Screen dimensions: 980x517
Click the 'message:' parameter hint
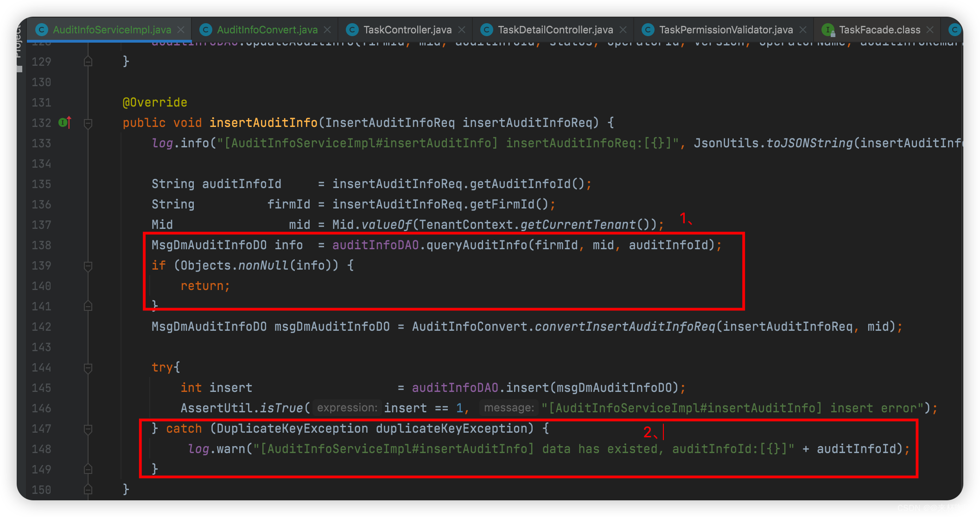tap(509, 408)
